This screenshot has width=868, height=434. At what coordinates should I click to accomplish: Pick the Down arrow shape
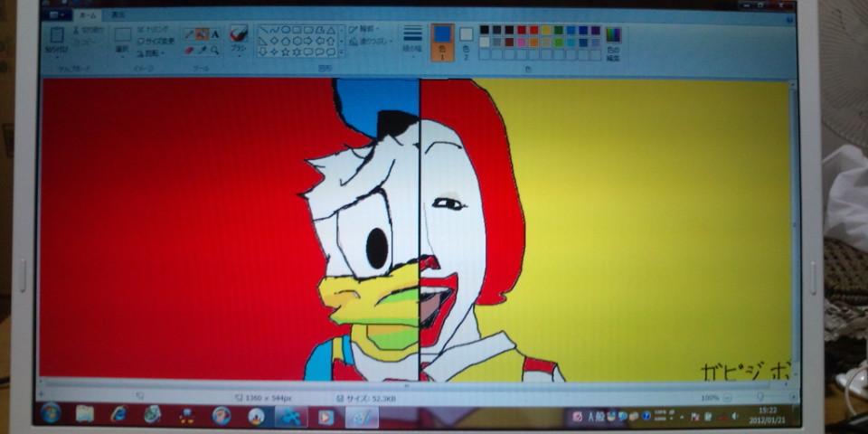pos(263,52)
